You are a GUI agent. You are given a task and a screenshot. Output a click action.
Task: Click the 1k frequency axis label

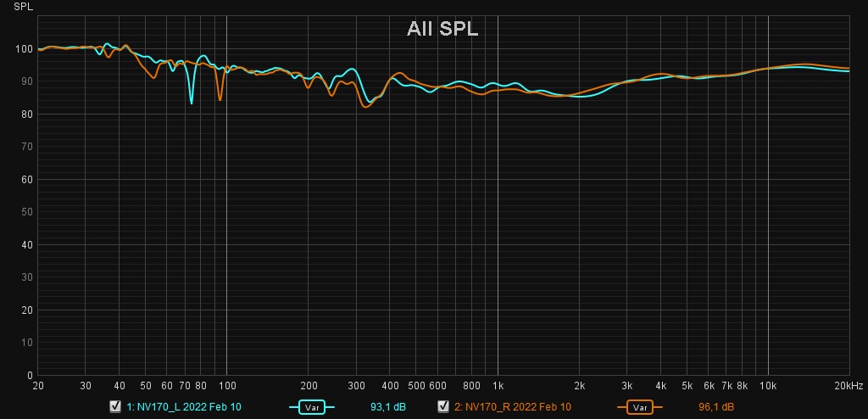497,384
